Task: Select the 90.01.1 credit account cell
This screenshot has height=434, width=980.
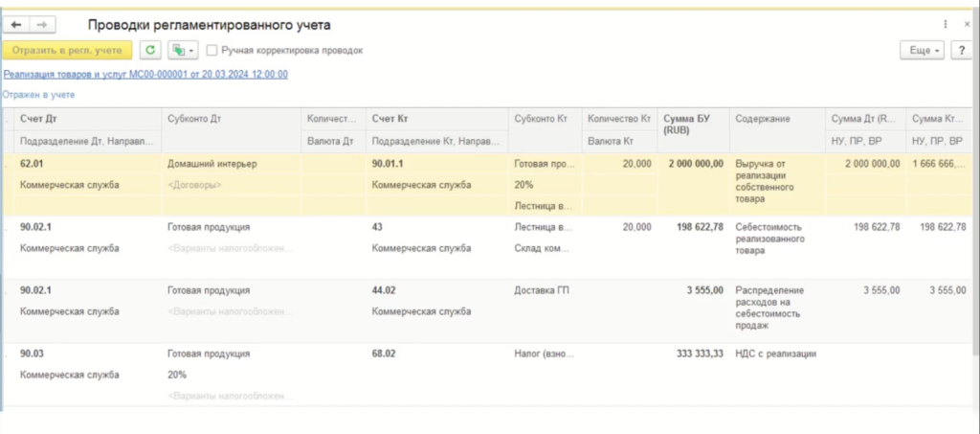Action: (437, 164)
